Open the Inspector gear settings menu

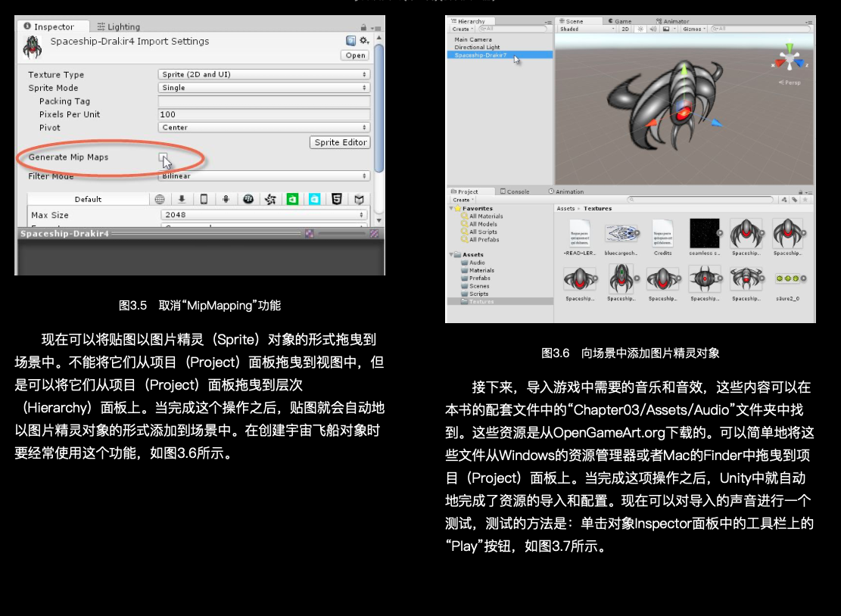[364, 41]
